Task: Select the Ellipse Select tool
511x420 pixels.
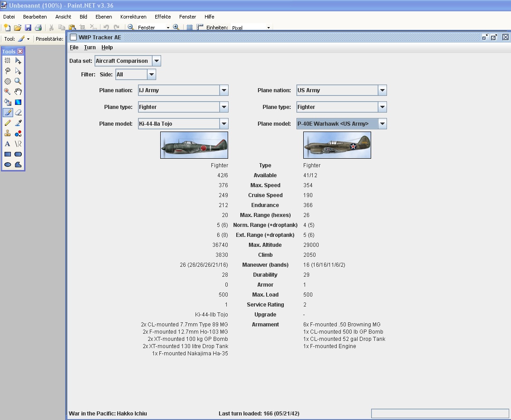Action: (8, 81)
